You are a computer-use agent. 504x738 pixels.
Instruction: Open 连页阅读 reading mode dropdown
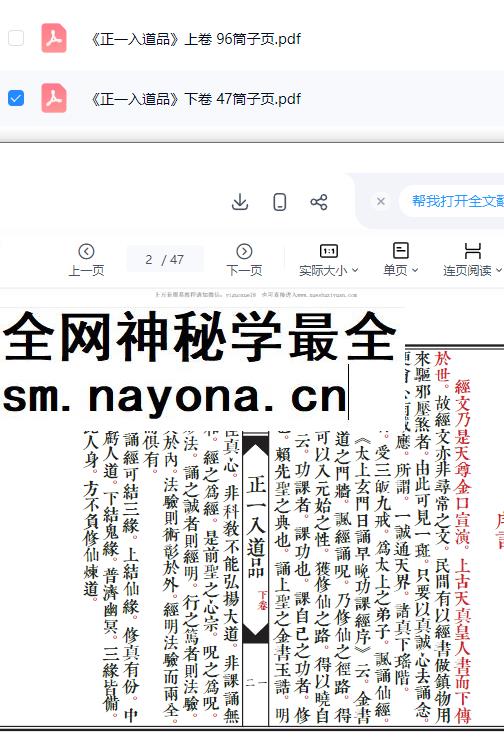pyautogui.click(x=472, y=271)
